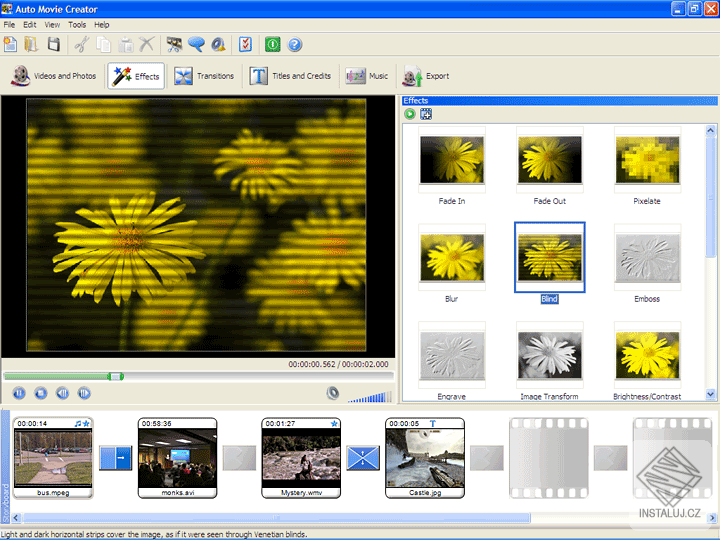Select the Engrave effect thumbnail

pyautogui.click(x=452, y=355)
